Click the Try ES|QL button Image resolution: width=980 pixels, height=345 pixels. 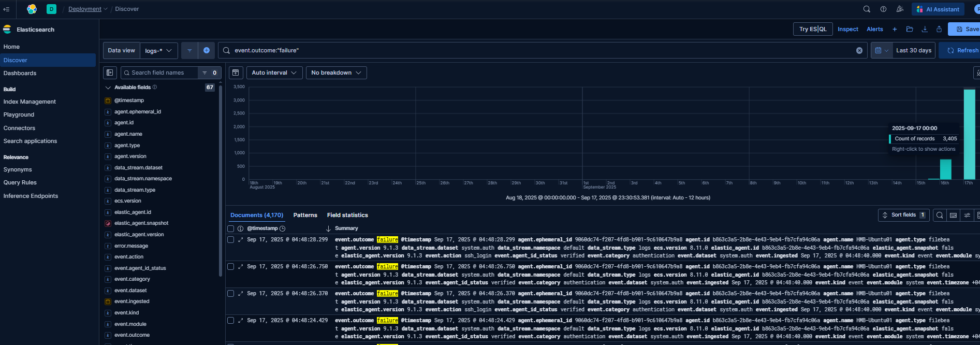coord(812,29)
